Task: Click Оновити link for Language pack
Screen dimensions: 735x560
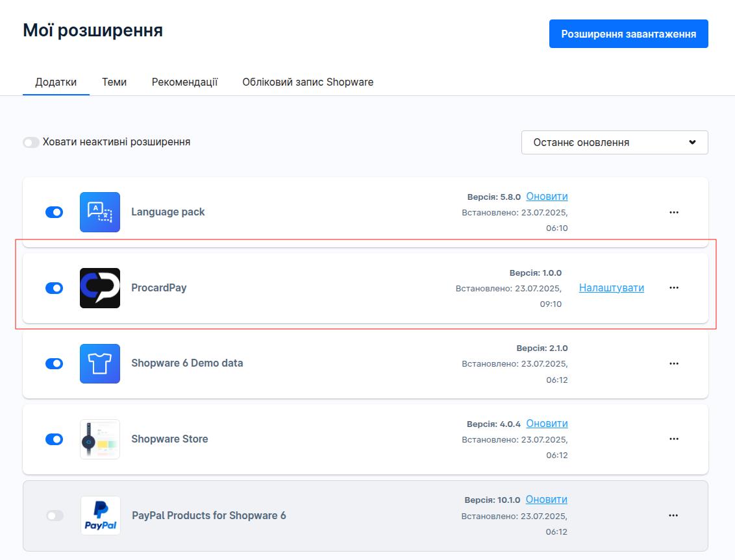Action: pos(547,197)
